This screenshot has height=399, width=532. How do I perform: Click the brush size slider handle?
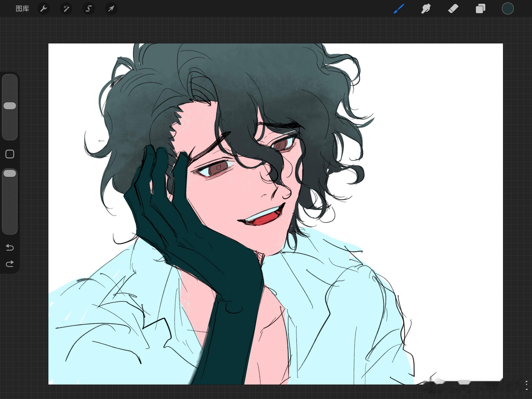pos(10,106)
